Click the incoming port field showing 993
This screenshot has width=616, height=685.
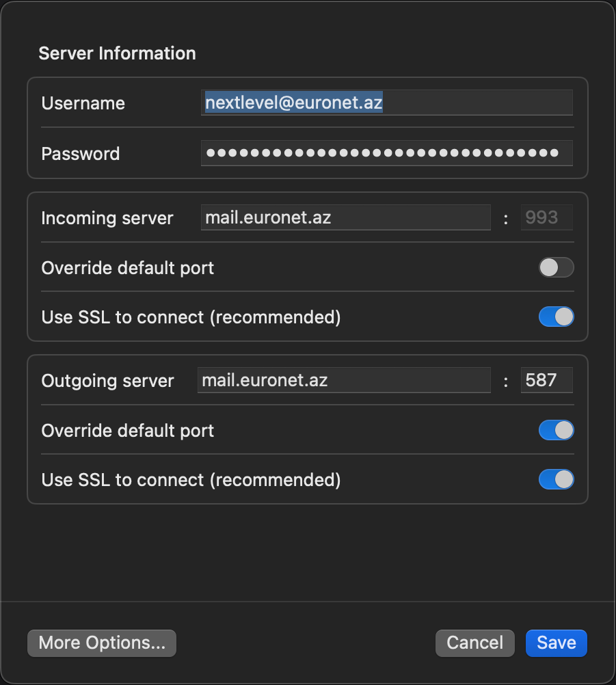point(546,217)
